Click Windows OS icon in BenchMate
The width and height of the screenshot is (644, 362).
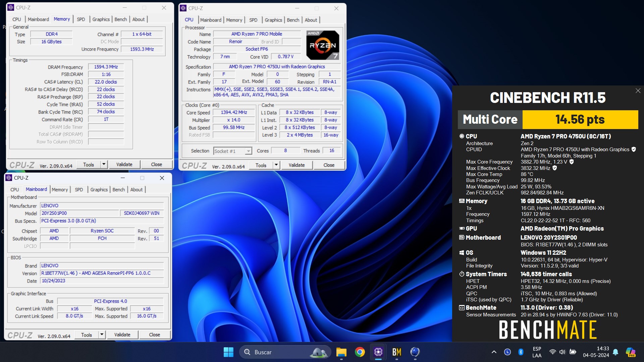click(x=462, y=252)
